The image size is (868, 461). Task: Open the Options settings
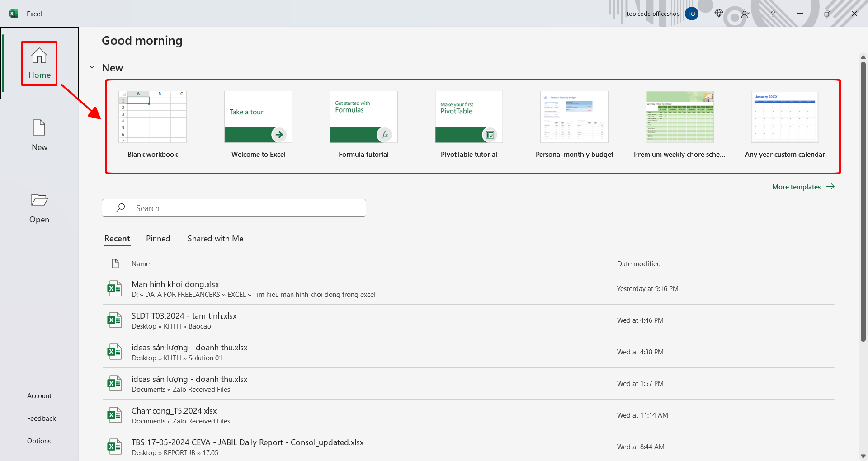coord(39,441)
